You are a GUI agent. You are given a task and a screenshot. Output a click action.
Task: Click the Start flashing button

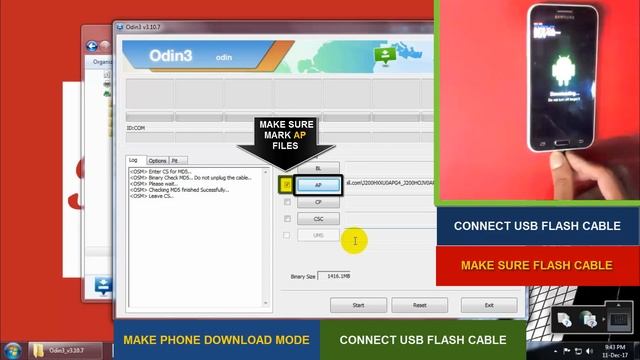coord(358,305)
